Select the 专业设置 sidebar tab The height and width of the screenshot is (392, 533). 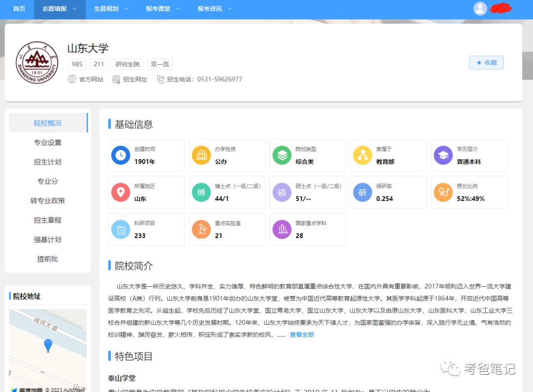tap(48, 143)
